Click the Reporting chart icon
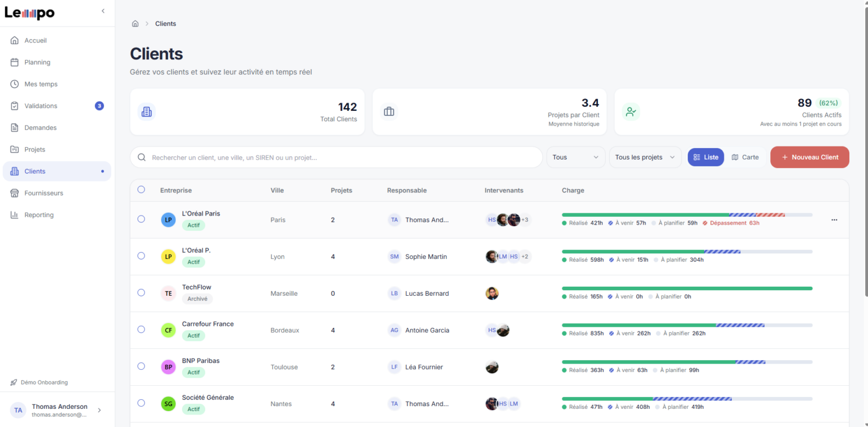The height and width of the screenshot is (427, 868). (15, 215)
